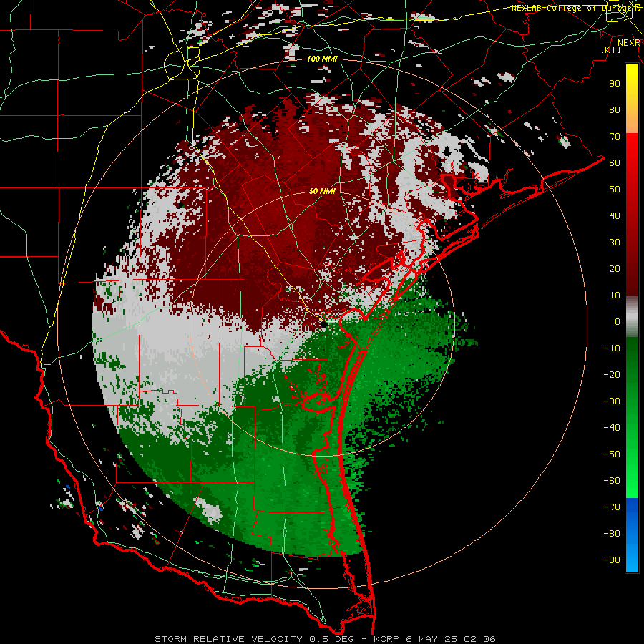Click the '-90' value on velocity scale
The height and width of the screenshot is (644, 644).
[612, 560]
